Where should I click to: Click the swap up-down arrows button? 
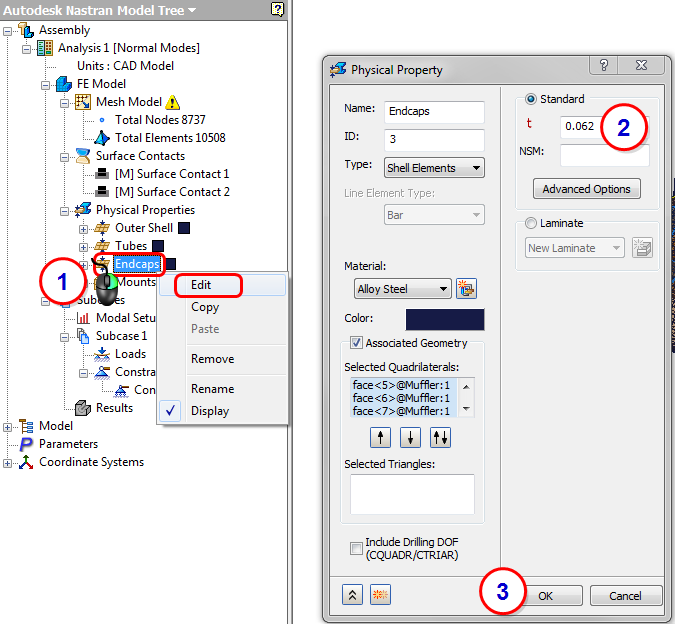[440, 438]
